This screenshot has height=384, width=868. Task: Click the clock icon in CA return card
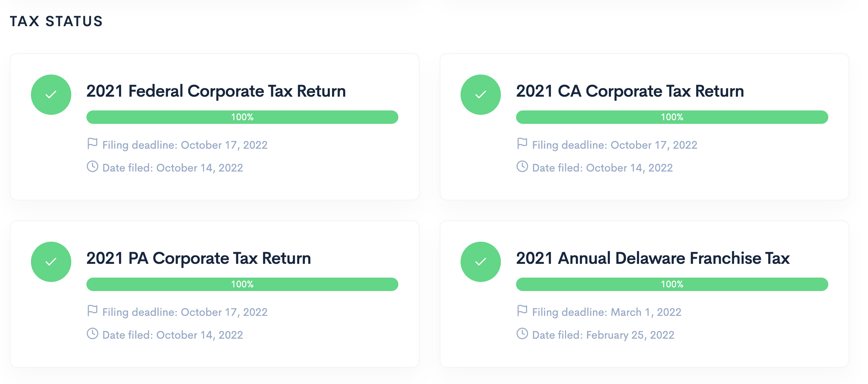coord(522,166)
